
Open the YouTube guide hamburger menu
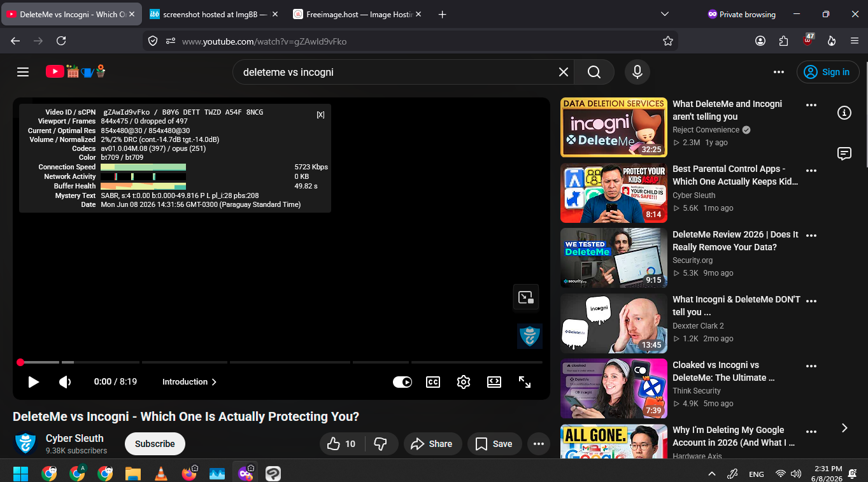click(23, 72)
